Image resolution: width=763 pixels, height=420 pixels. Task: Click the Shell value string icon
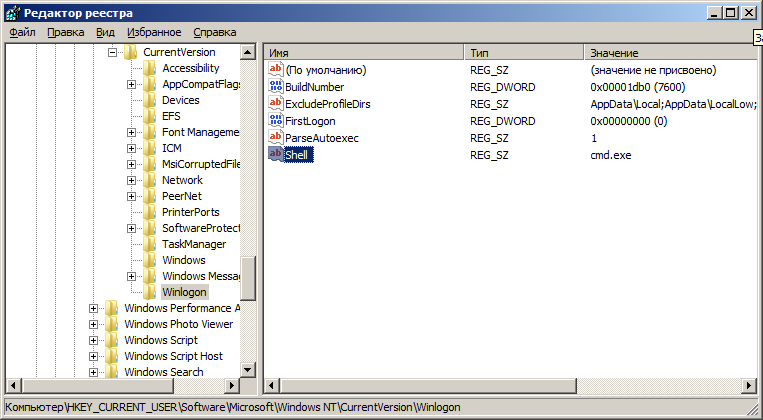click(x=276, y=154)
